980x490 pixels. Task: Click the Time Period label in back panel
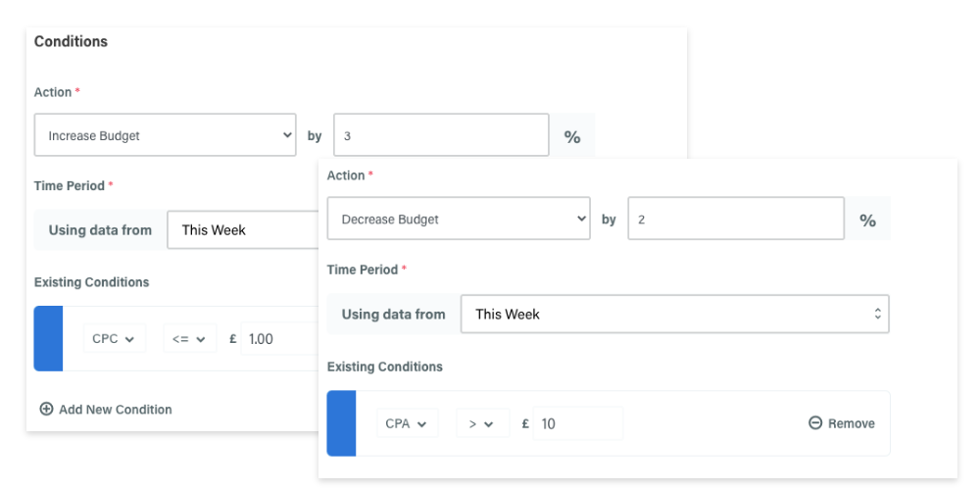pyautogui.click(x=70, y=185)
